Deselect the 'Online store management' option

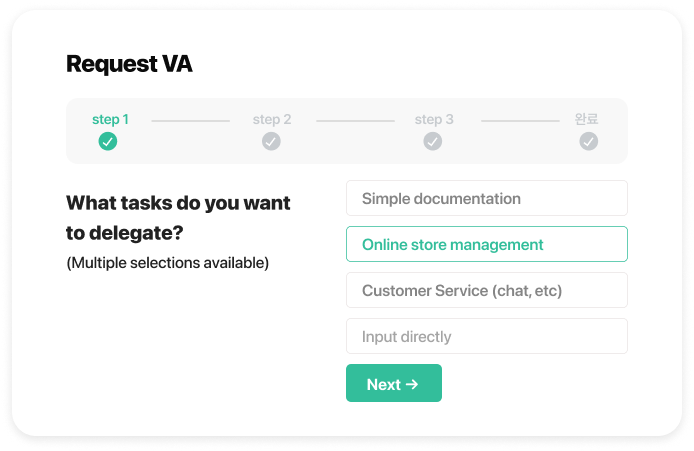click(x=486, y=244)
